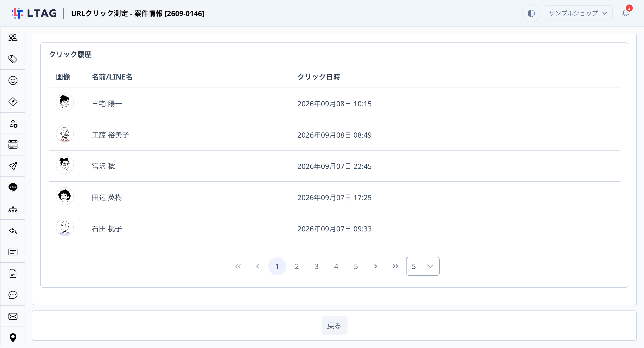Click the name 工藤 裕美子
644x348 pixels.
point(110,135)
